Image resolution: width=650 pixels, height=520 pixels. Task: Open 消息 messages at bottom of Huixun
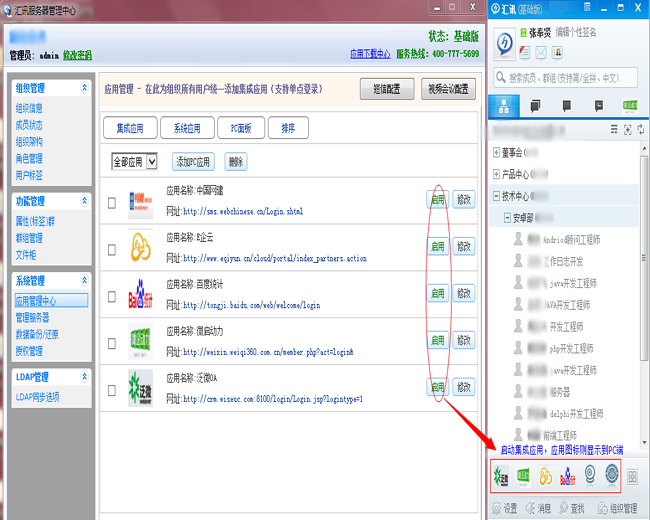click(538, 508)
